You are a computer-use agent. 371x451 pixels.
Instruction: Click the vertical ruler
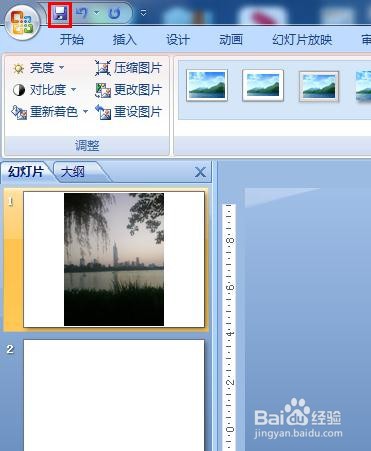pyautogui.click(x=229, y=327)
